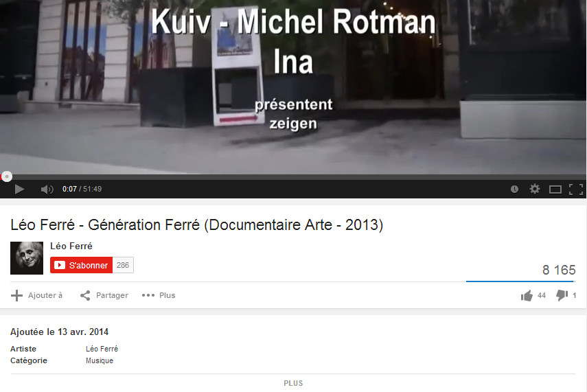Like the video with thumbs up
Screen dimensions: 587x392
[527, 295]
